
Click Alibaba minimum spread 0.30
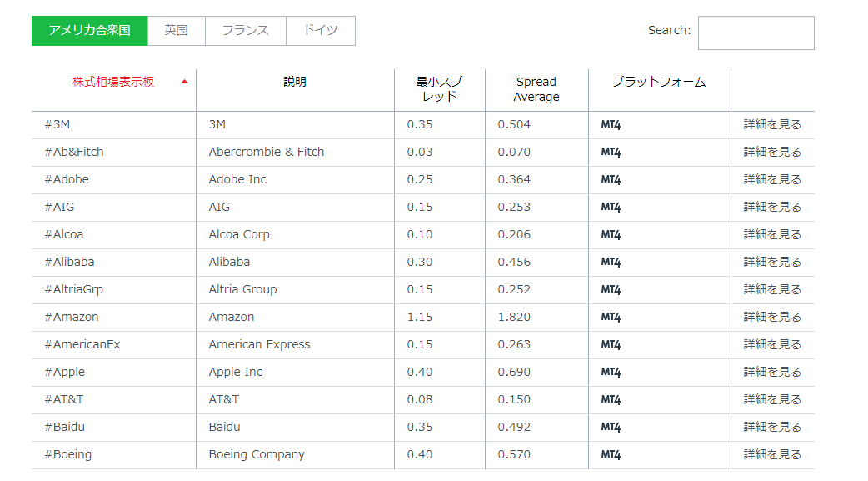420,262
